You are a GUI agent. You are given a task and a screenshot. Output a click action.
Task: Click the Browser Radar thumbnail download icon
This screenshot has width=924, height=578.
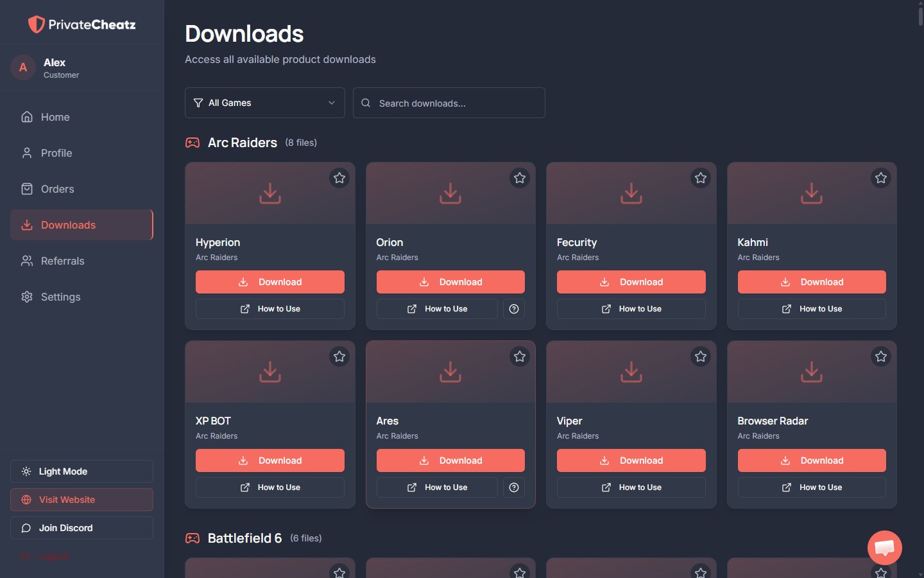coord(812,372)
